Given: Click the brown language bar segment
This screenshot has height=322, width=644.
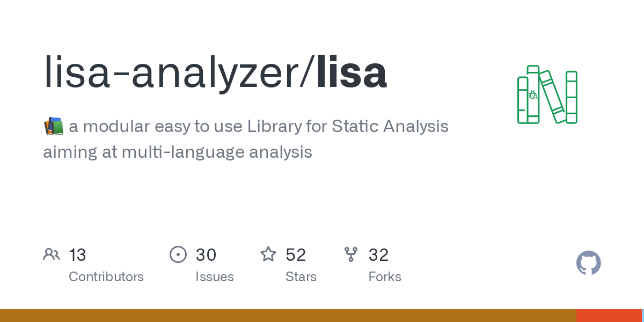Looking at the screenshot, I should point(288,316).
